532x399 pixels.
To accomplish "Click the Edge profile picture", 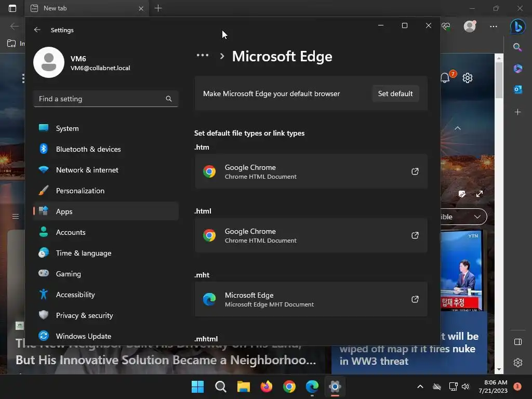I will (x=470, y=26).
